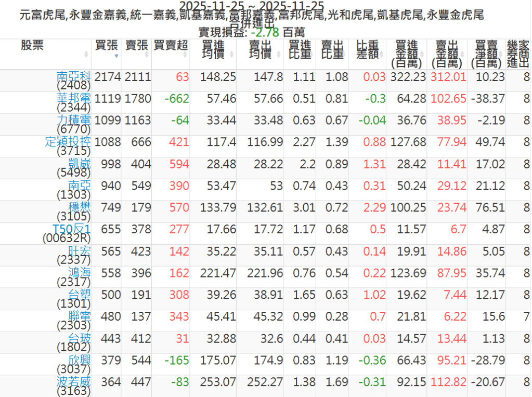Click sort arrow in 股票 column header

(x=86, y=54)
